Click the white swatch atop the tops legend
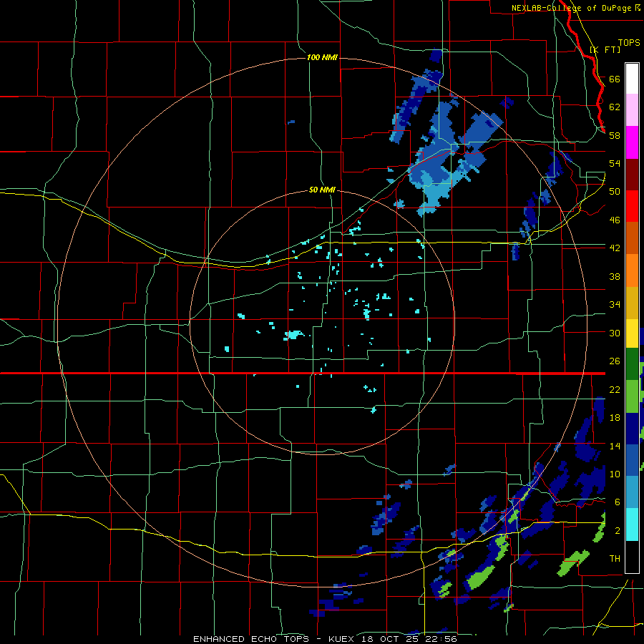 point(632,79)
